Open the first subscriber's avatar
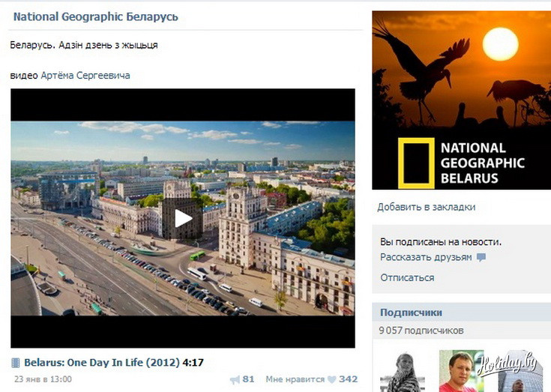 [398, 371]
